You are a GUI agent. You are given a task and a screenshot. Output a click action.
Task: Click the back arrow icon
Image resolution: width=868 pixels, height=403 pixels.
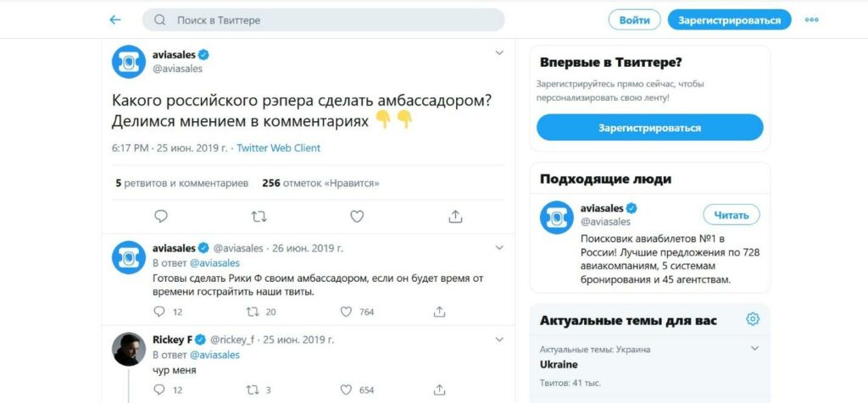coord(115,19)
